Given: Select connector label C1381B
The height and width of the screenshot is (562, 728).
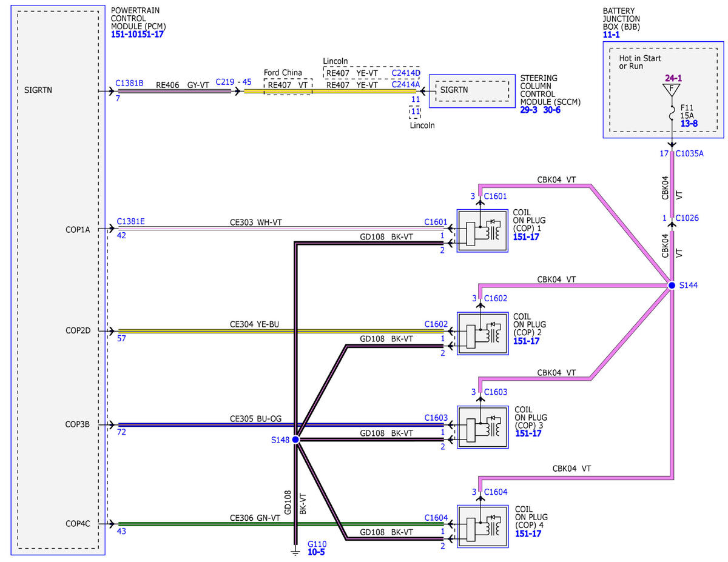Looking at the screenshot, I should click(x=129, y=84).
